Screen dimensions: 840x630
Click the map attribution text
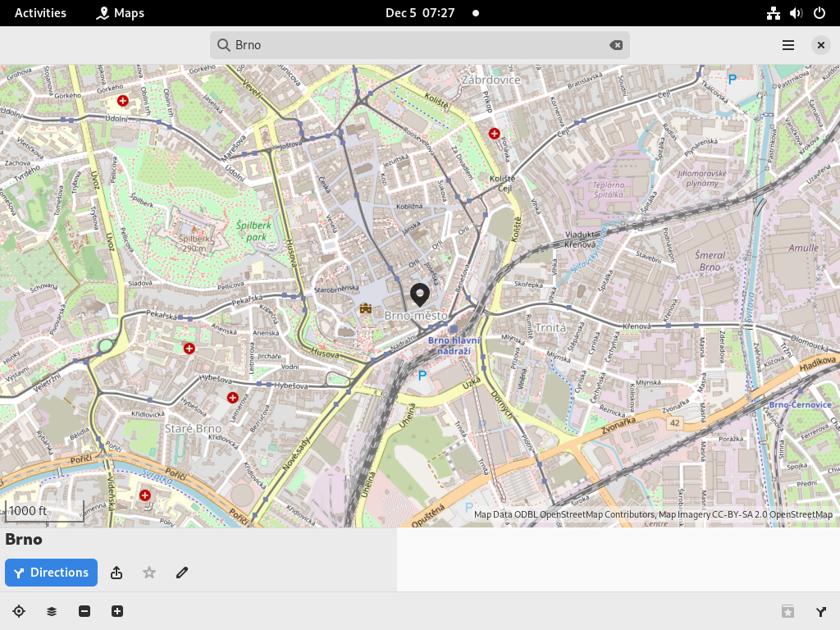tap(653, 514)
